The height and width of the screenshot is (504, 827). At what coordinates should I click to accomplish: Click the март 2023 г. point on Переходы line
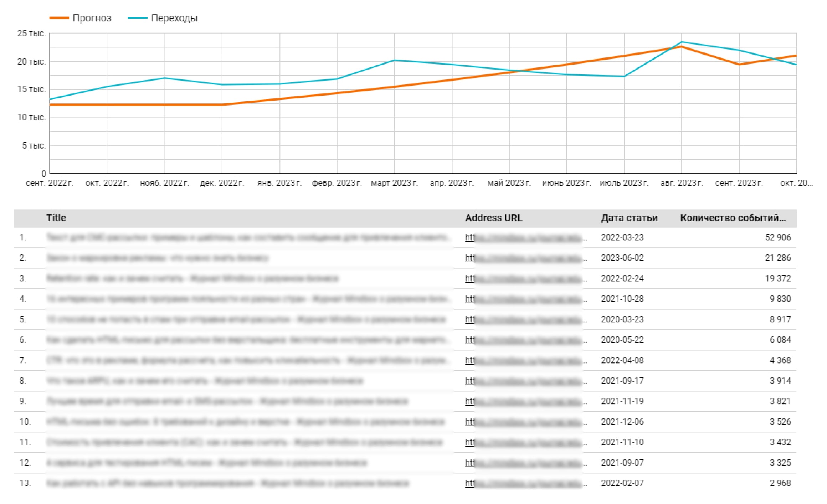(394, 60)
